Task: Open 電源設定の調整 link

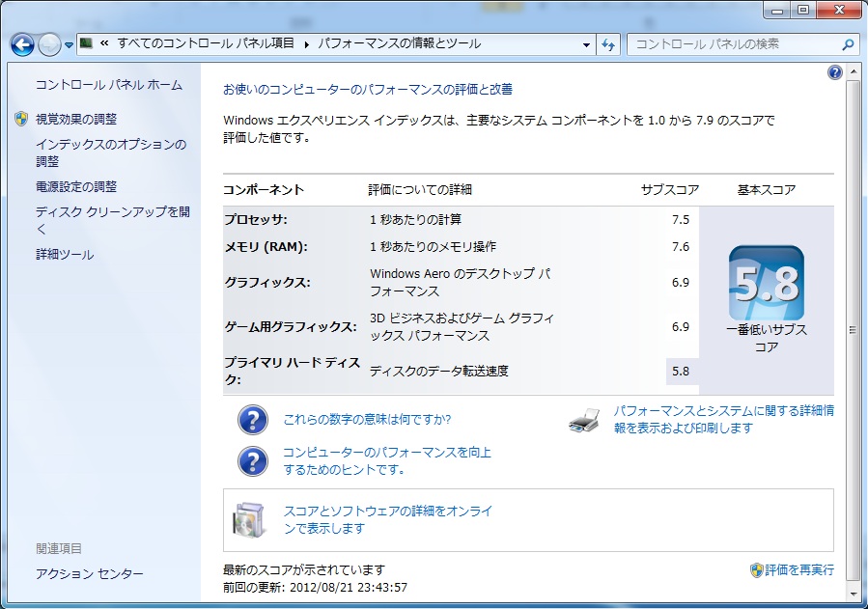Action: 76,186
